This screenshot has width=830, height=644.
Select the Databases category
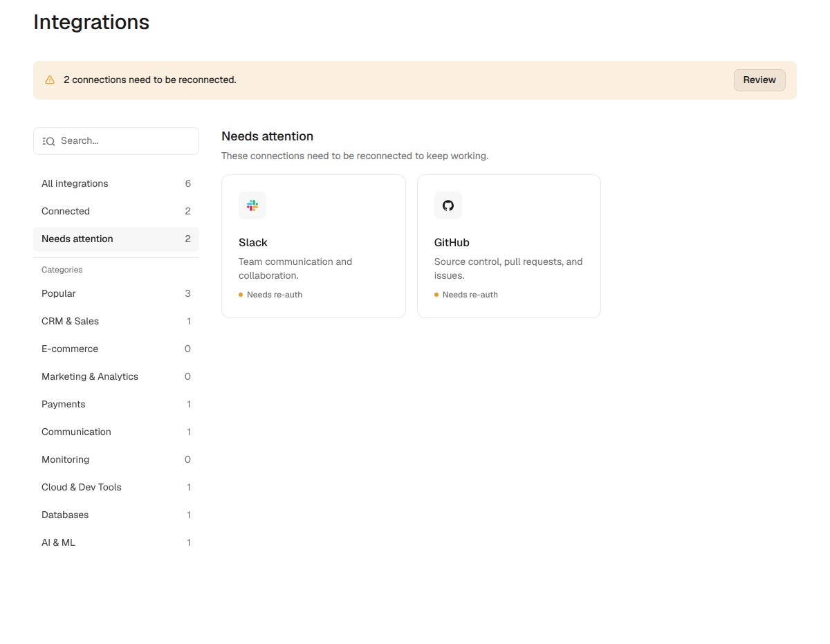116,515
